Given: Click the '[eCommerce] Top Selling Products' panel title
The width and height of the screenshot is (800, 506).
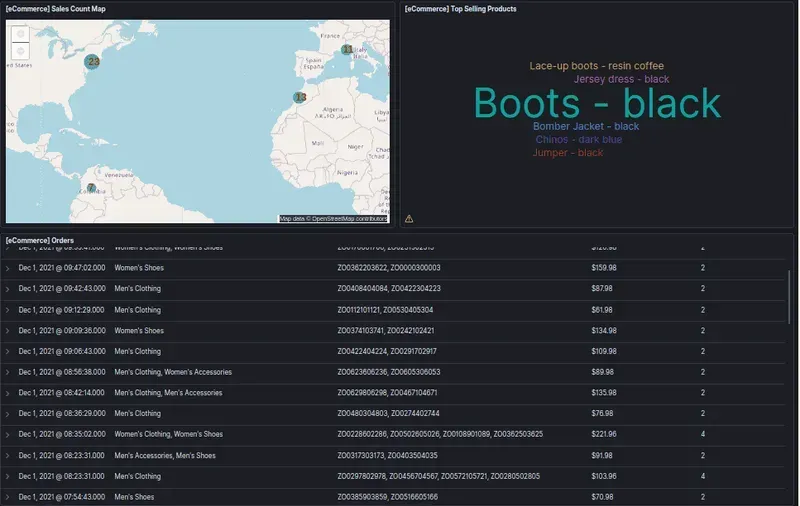Looking at the screenshot, I should tap(461, 8).
